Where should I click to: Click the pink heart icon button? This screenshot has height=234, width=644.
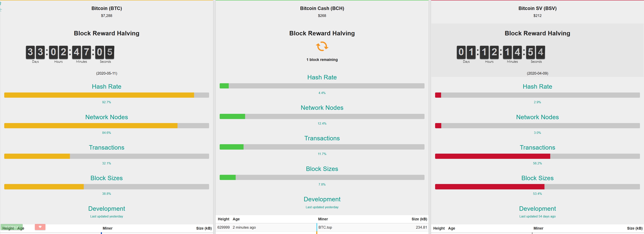[40, 227]
